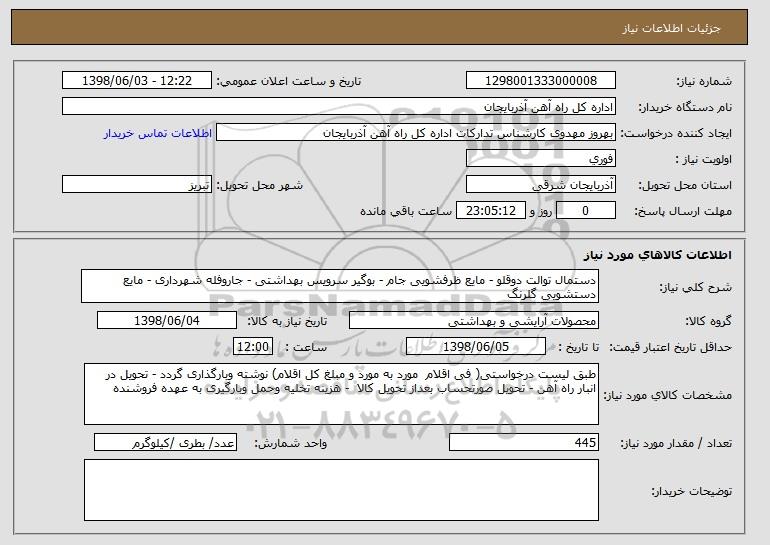Screen dimensions: 770x545
Task: Click the label شهر محل تحویل
Action: (x=260, y=185)
